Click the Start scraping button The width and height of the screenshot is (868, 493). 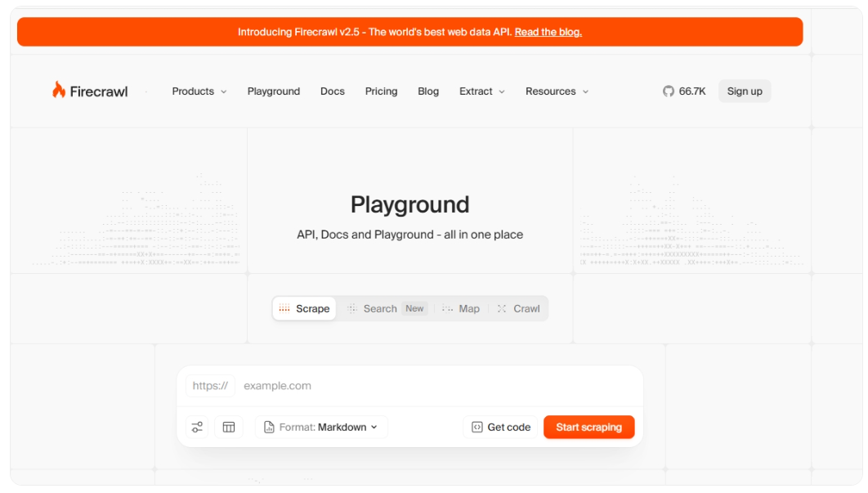588,426
